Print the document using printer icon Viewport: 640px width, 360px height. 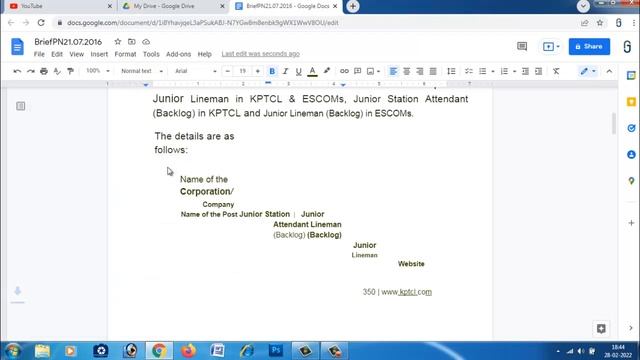click(44, 71)
